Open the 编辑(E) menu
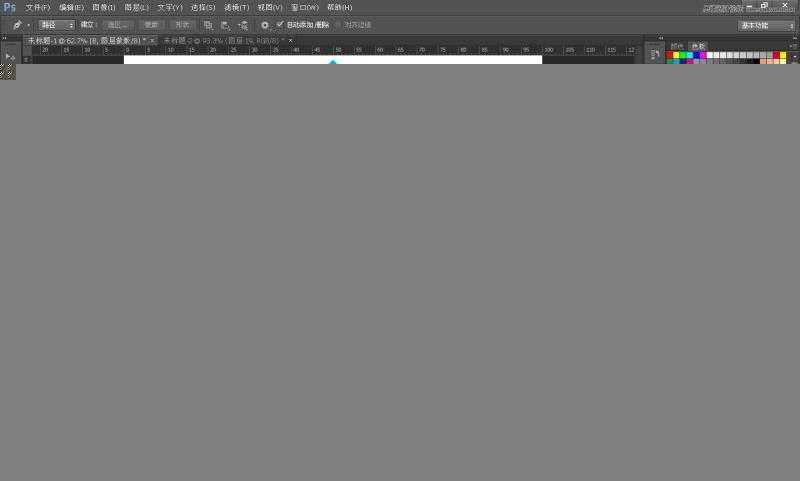This screenshot has height=481, width=800. [x=71, y=8]
